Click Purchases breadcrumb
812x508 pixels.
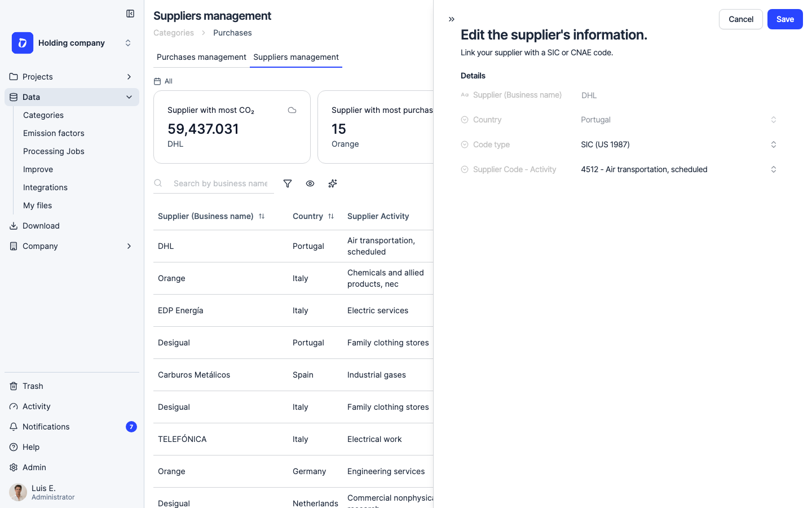click(232, 33)
